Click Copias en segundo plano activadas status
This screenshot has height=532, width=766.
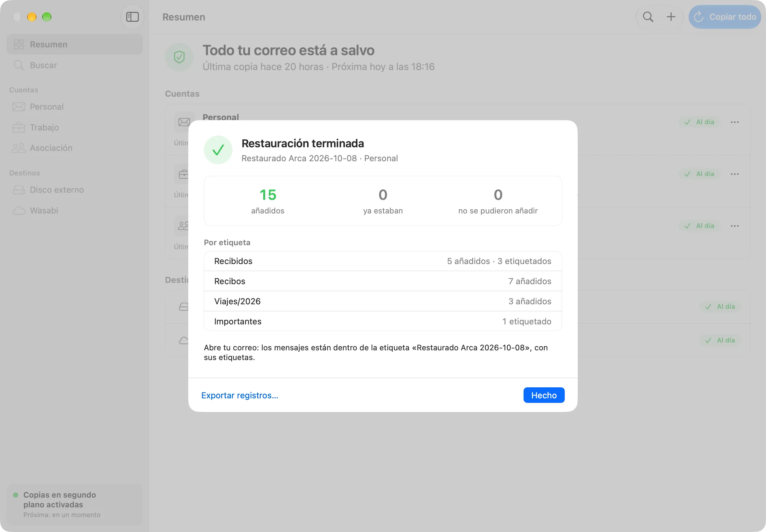pos(75,505)
